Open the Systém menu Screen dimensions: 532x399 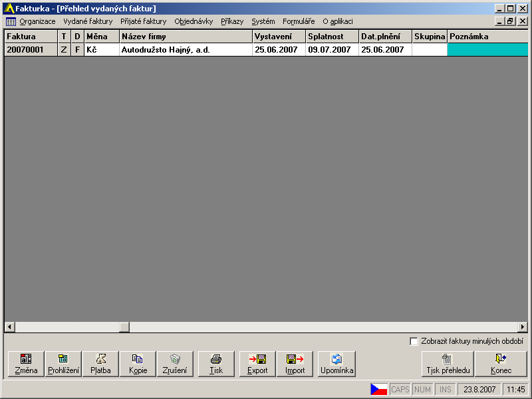[263, 22]
